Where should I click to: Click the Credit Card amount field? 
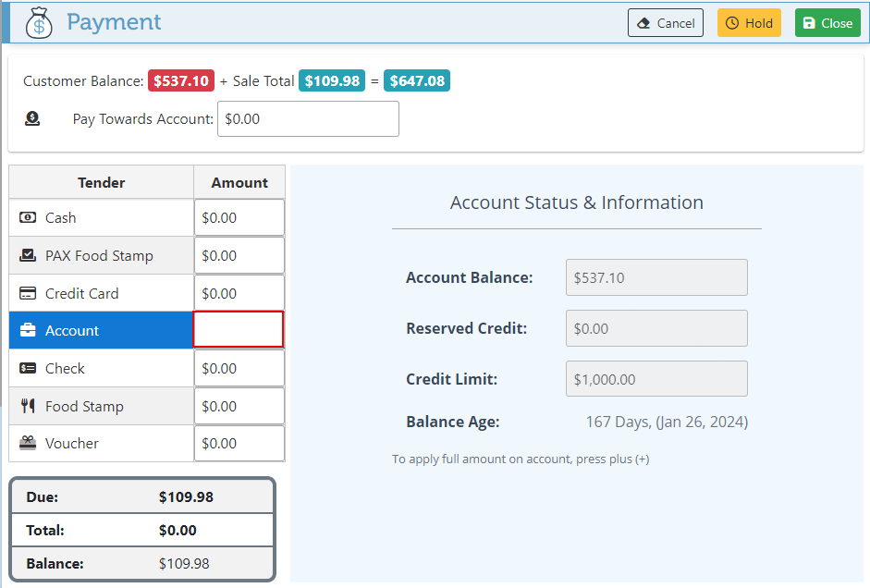click(x=239, y=294)
